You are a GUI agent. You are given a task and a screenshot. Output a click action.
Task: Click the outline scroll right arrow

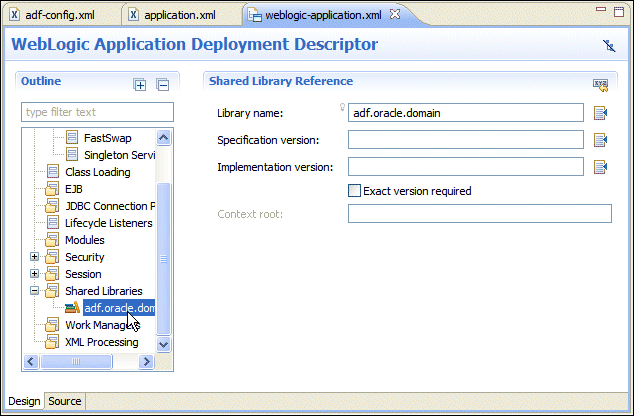[x=146, y=361]
